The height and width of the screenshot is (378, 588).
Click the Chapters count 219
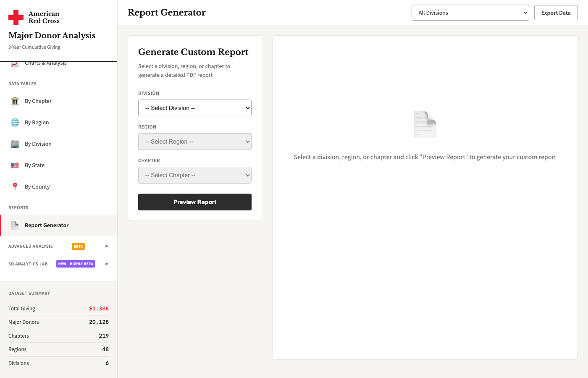pyautogui.click(x=104, y=336)
